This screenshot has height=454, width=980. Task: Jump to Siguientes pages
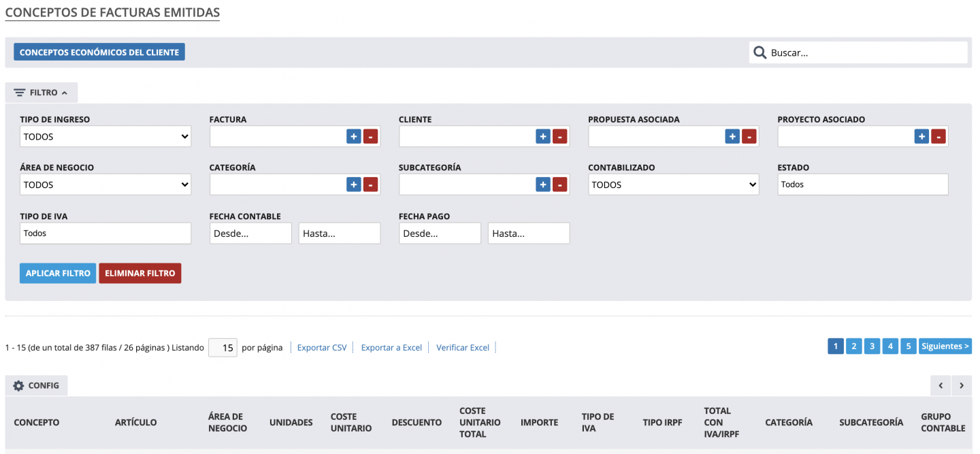point(945,346)
